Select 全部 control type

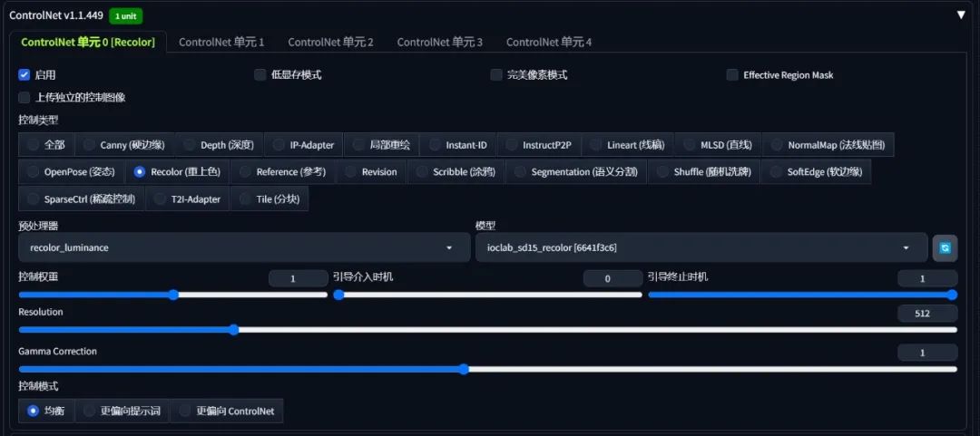[46, 145]
